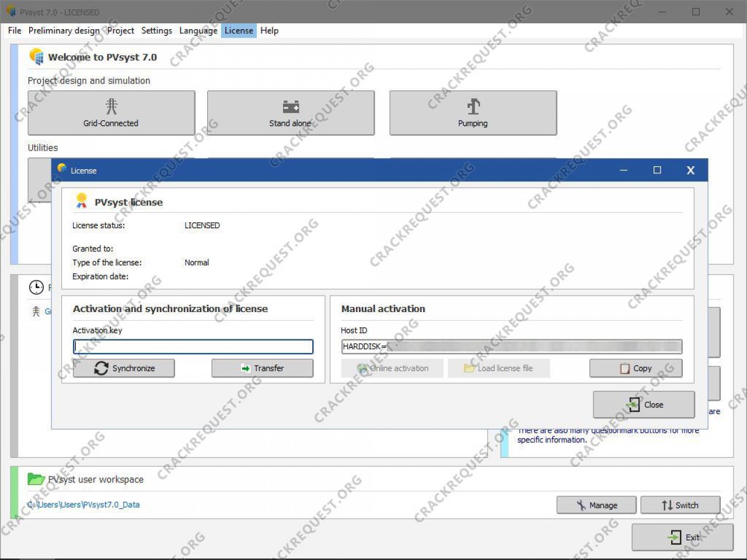747x560 pixels.
Task: Click the Synchronize circular arrows icon
Action: [x=101, y=368]
